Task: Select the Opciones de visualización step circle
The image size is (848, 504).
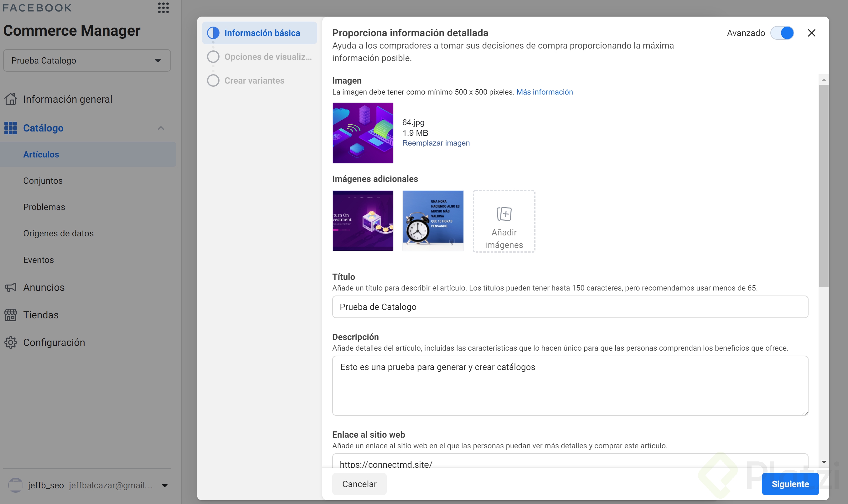Action: point(213,57)
